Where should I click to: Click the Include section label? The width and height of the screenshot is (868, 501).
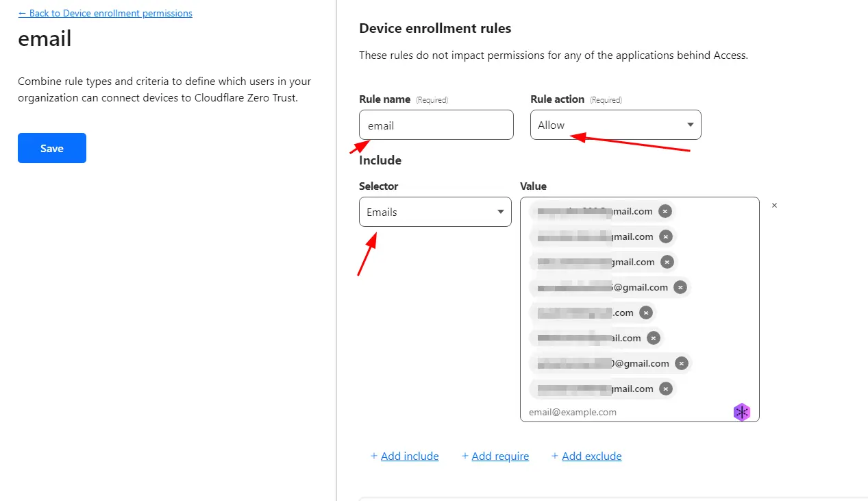point(380,160)
